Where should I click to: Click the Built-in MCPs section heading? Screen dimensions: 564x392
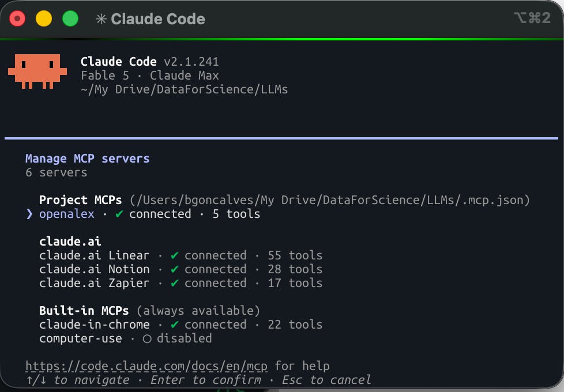coord(84,311)
